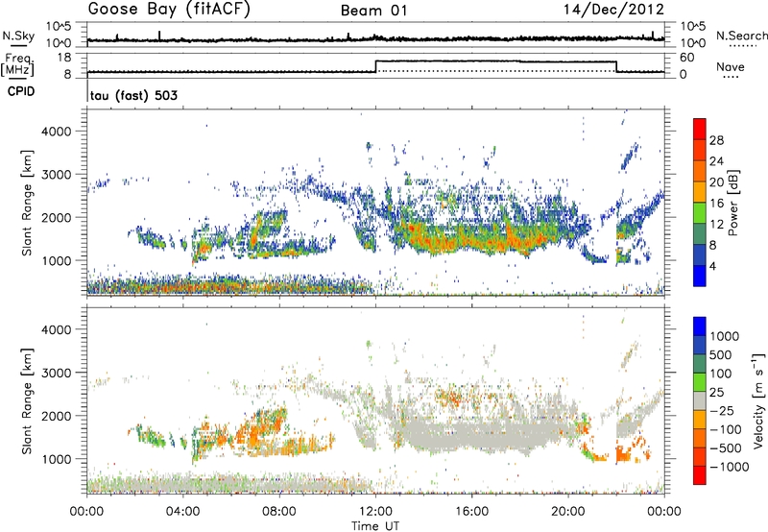Click the 'tau (fast) 503' text
Viewport: 768px width, 532px height.
tap(133, 95)
